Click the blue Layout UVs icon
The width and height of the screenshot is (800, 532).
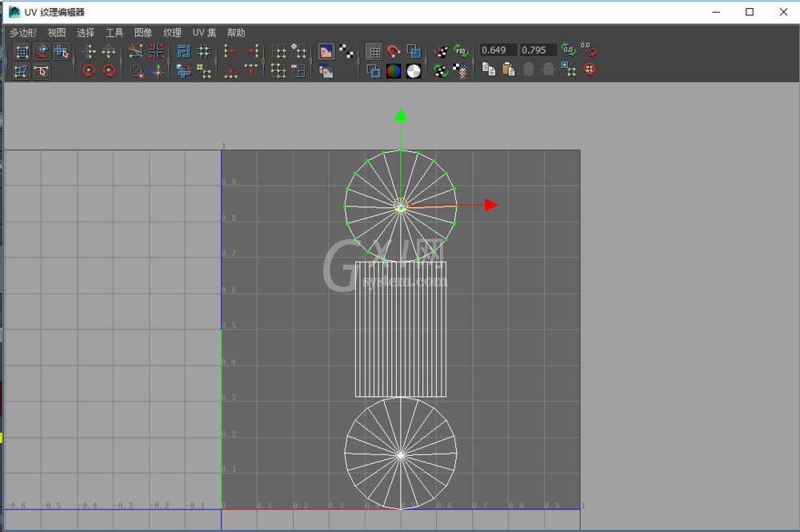[x=183, y=51]
